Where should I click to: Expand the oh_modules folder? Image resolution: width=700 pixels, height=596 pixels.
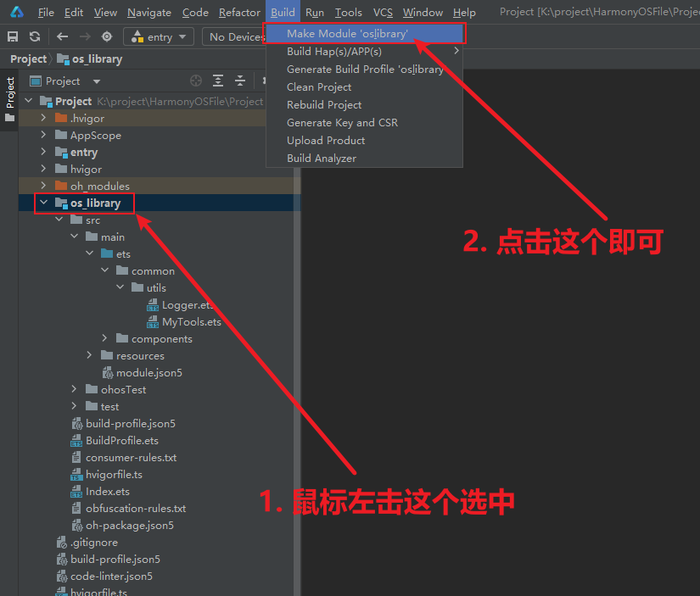[x=43, y=186]
